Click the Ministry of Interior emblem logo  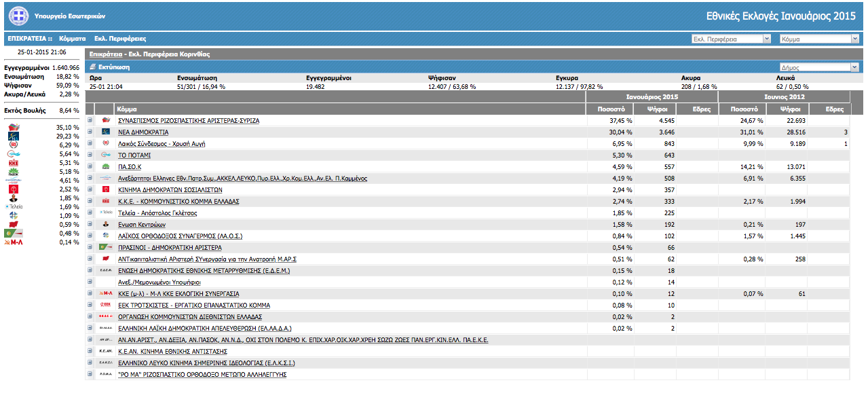(x=19, y=15)
